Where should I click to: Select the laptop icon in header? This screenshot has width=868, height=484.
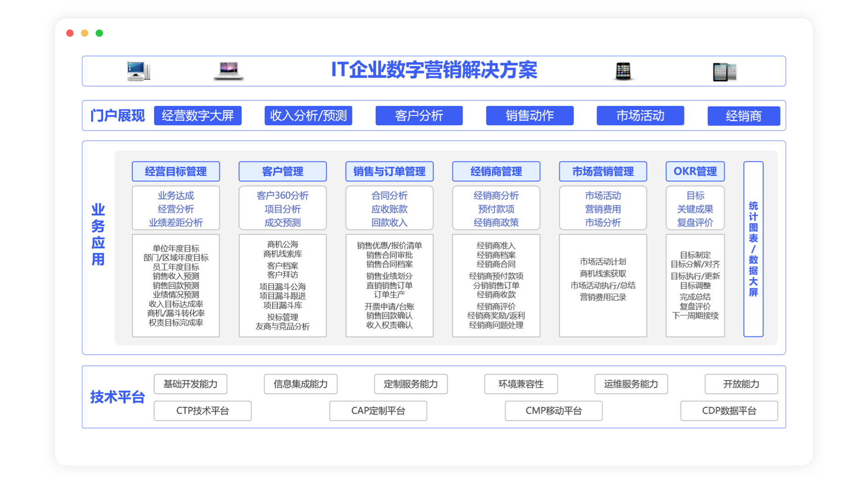click(228, 71)
